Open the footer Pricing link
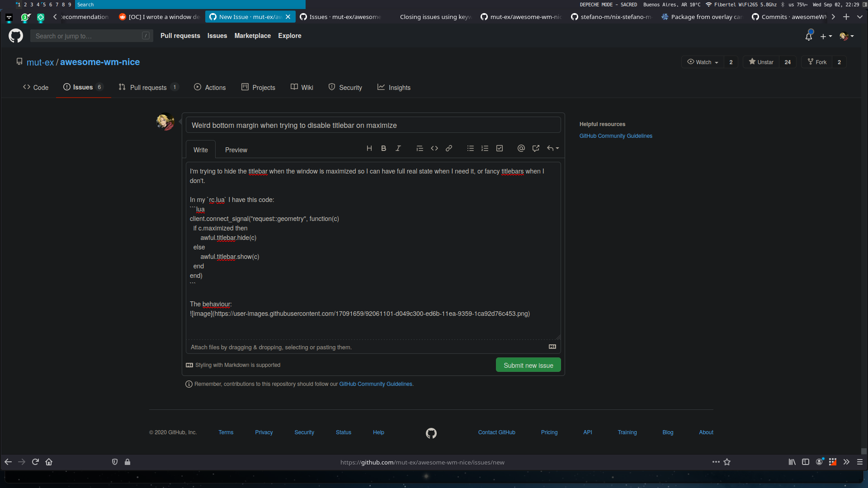This screenshot has height=488, width=868. coord(549,432)
